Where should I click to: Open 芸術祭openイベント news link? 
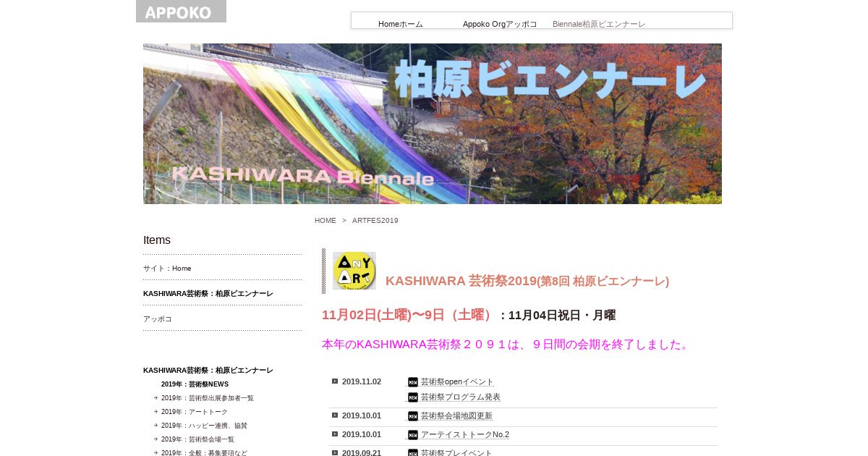pyautogui.click(x=457, y=382)
